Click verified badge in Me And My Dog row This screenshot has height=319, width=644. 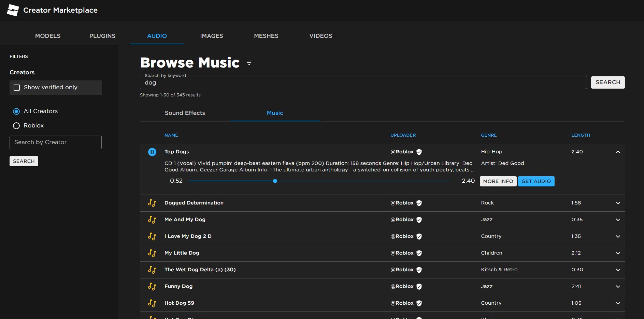point(419,220)
